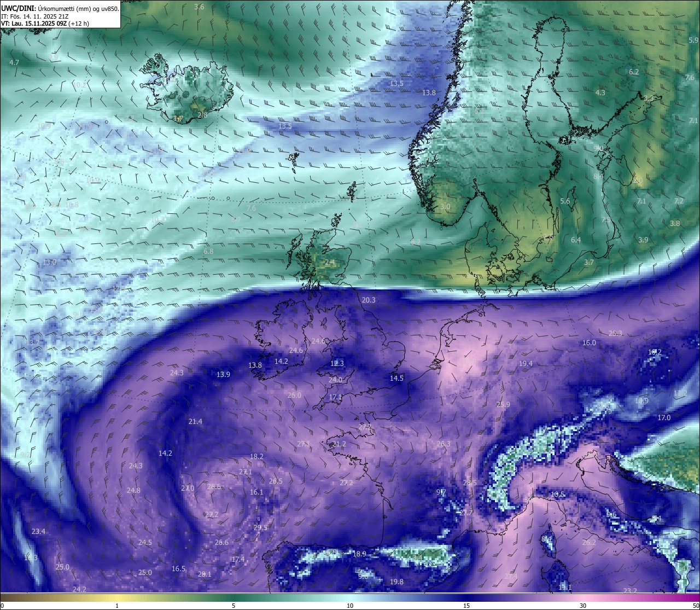This screenshot has height=610, width=700.
Task: Click the 24.5 value on the map
Action: [x=145, y=542]
